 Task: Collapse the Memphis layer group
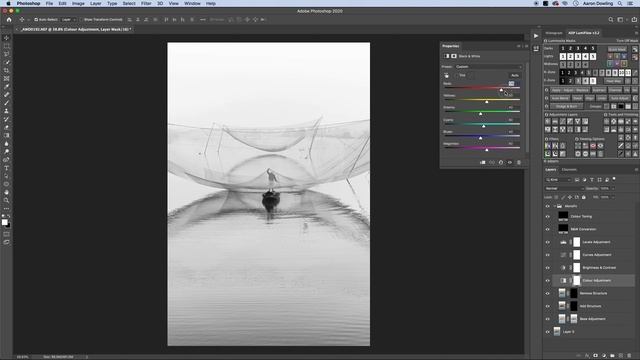[555, 206]
